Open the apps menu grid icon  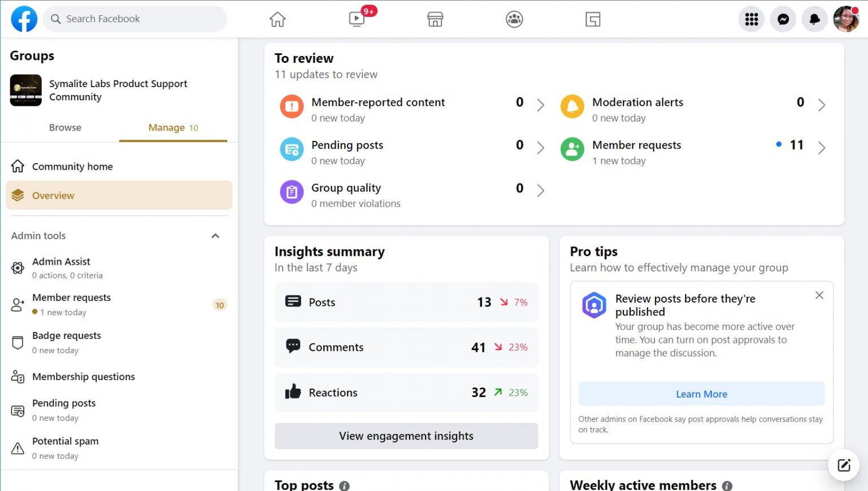[751, 19]
